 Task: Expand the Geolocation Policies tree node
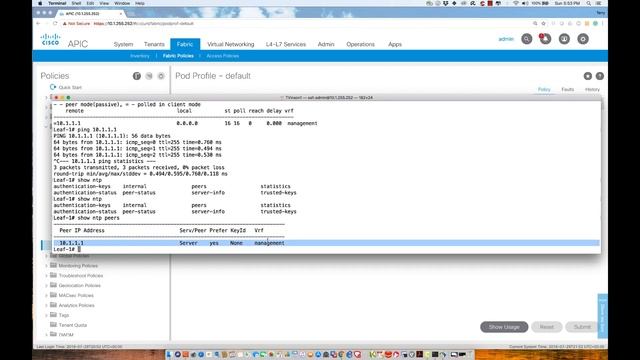tap(46, 285)
